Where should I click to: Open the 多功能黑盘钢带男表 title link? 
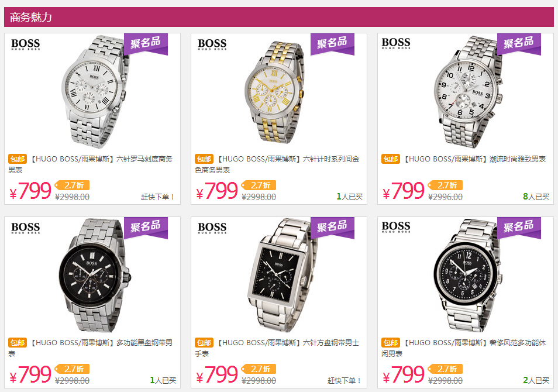point(91,348)
